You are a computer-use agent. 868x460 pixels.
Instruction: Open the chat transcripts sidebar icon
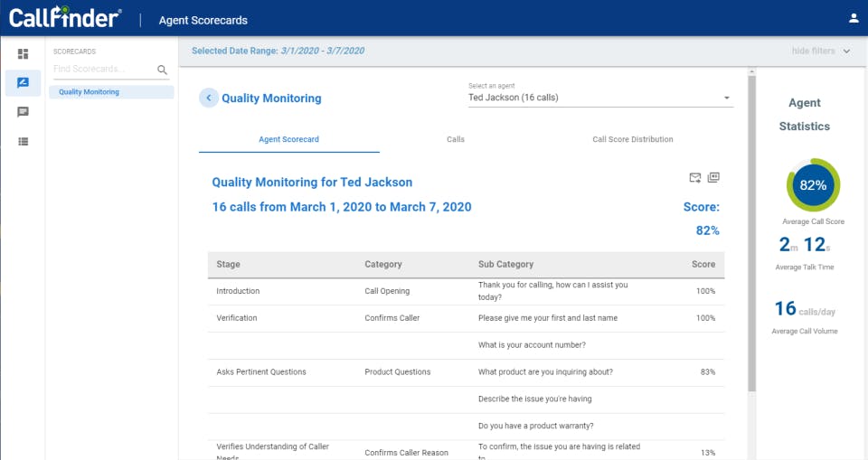pyautogui.click(x=23, y=112)
